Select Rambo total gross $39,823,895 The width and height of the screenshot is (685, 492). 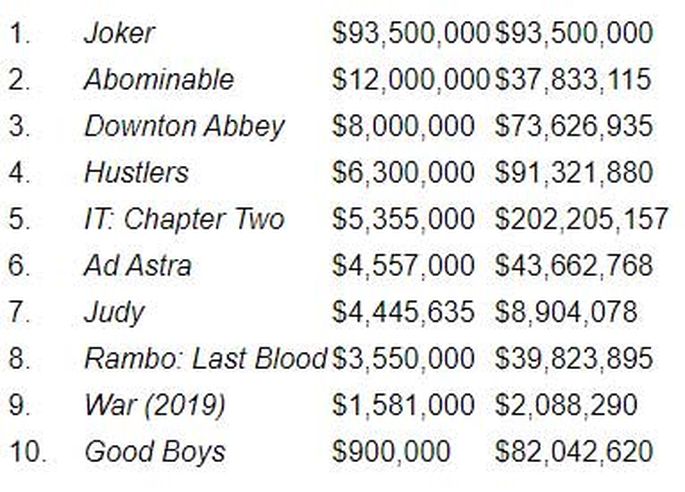click(574, 359)
